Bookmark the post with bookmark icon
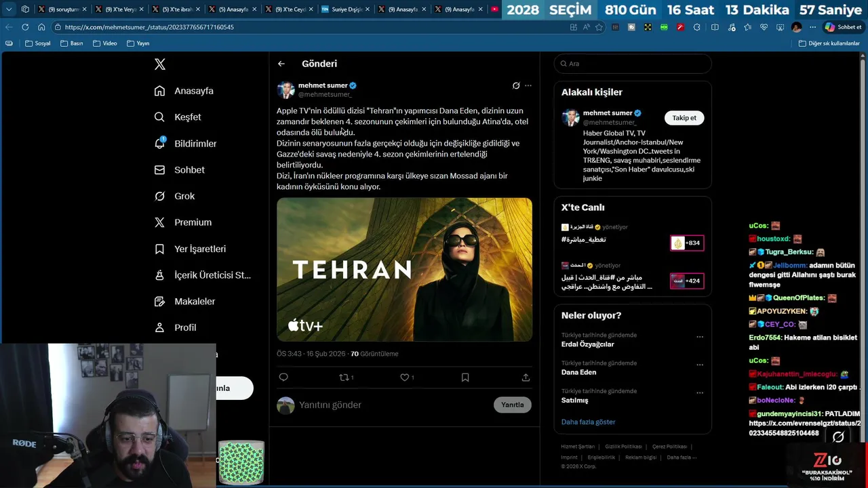Viewport: 868px width, 488px height. pos(465,378)
